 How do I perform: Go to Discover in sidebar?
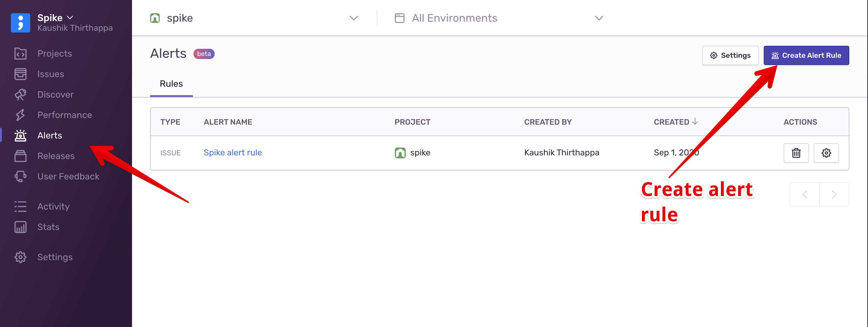click(x=55, y=95)
